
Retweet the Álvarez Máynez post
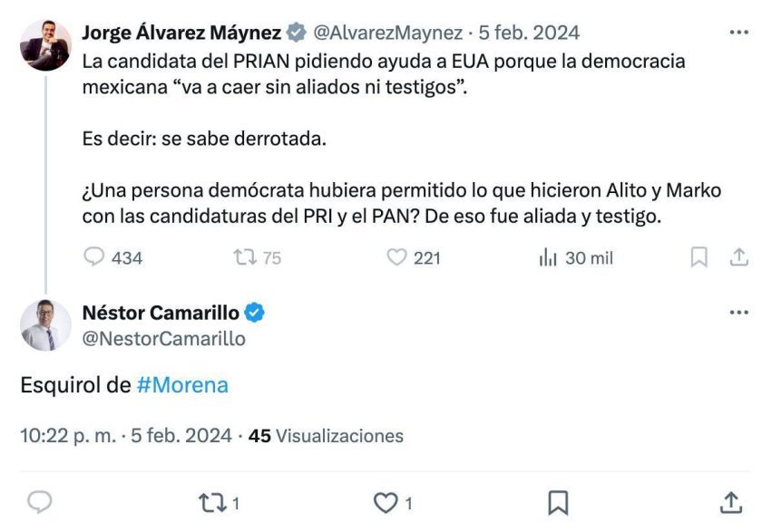pos(245,257)
